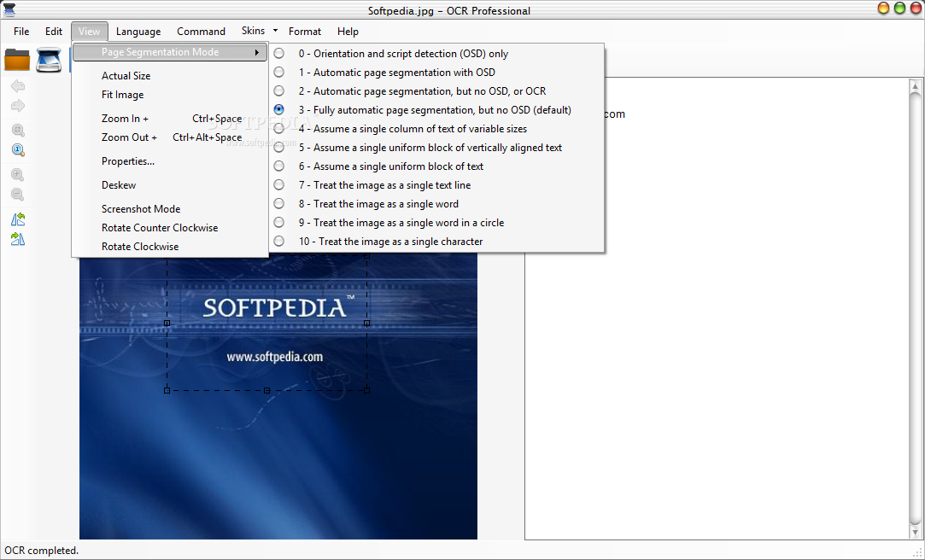Click the application icon in the title bar

pyautogui.click(x=9, y=9)
